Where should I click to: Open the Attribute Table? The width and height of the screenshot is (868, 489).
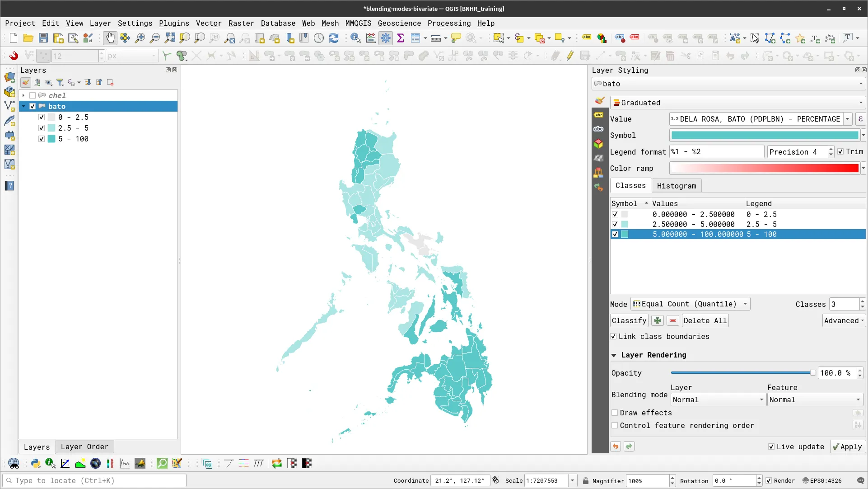pos(415,38)
